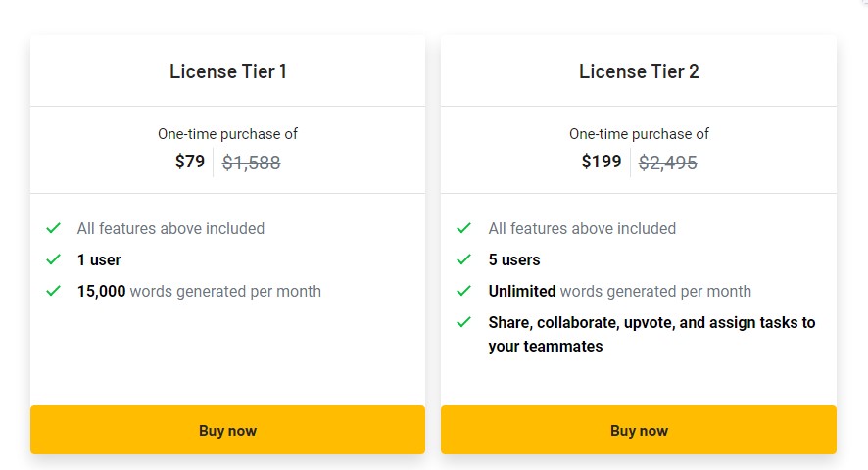Viewport: 868px width, 470px height.
Task: Click Tier 2 'All features above included' checkmark
Action: [x=464, y=228]
